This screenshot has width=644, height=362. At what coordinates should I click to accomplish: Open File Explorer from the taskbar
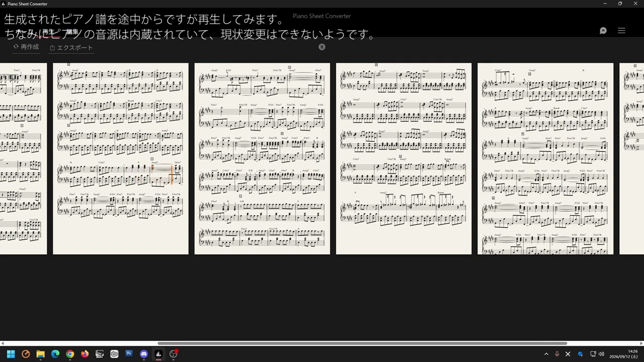click(x=40, y=354)
